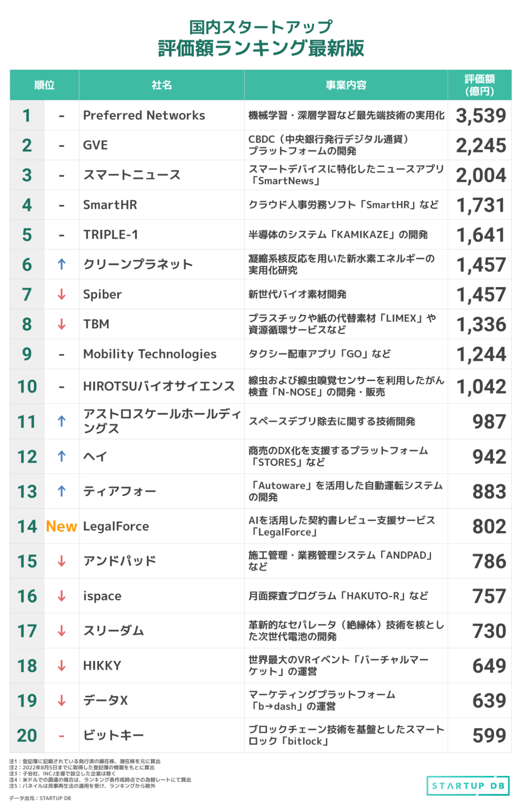Click the データ出元:STARTUP DB source text

[40, 798]
